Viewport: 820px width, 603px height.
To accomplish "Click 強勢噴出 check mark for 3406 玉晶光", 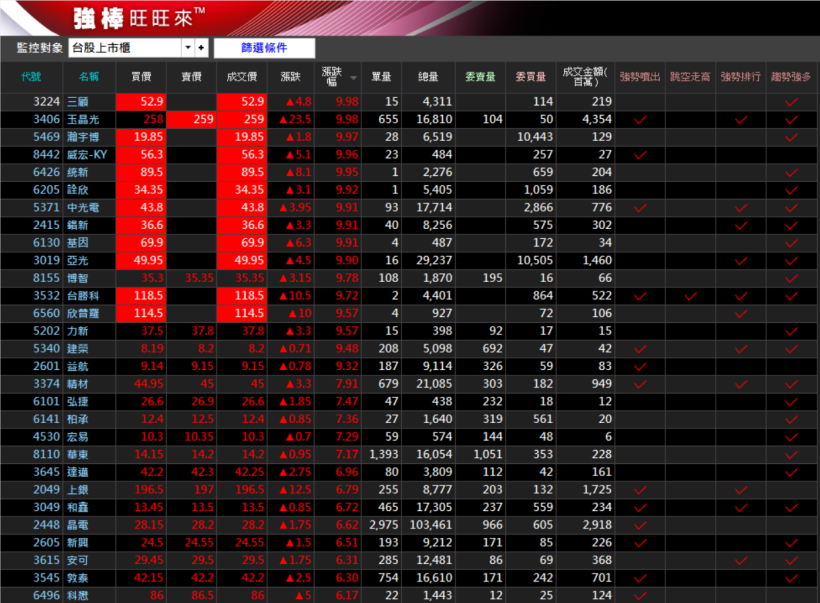I will click(640, 120).
